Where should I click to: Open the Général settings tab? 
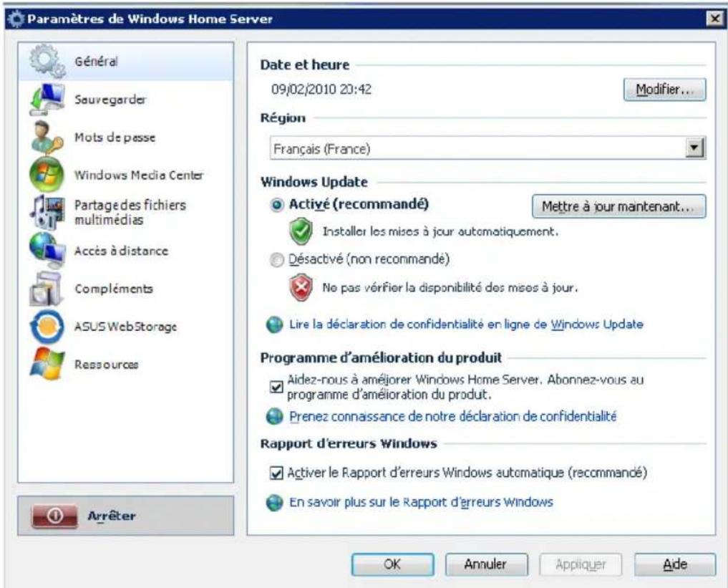126,62
